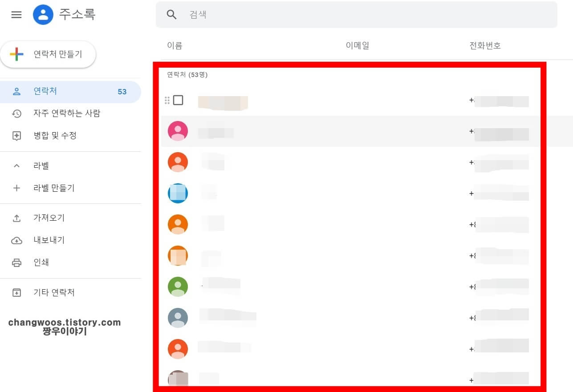Click the 라벨 만들기 plus control
The image size is (573, 392).
pos(16,188)
